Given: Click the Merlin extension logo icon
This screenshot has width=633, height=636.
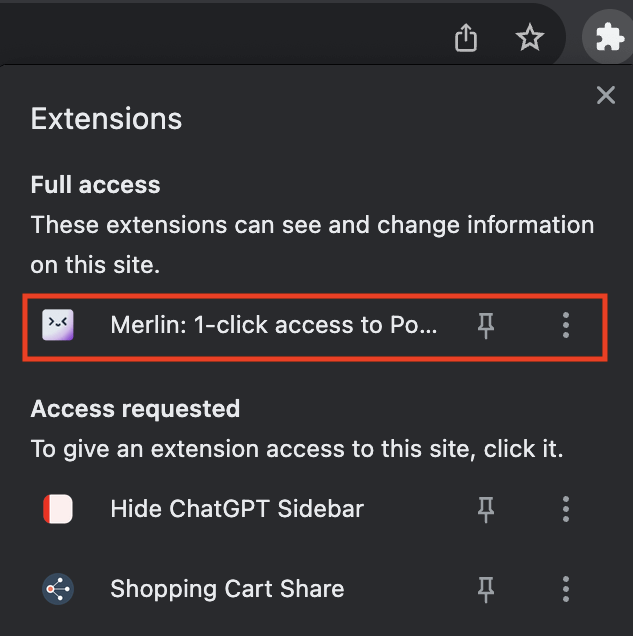Looking at the screenshot, I should point(58,325).
